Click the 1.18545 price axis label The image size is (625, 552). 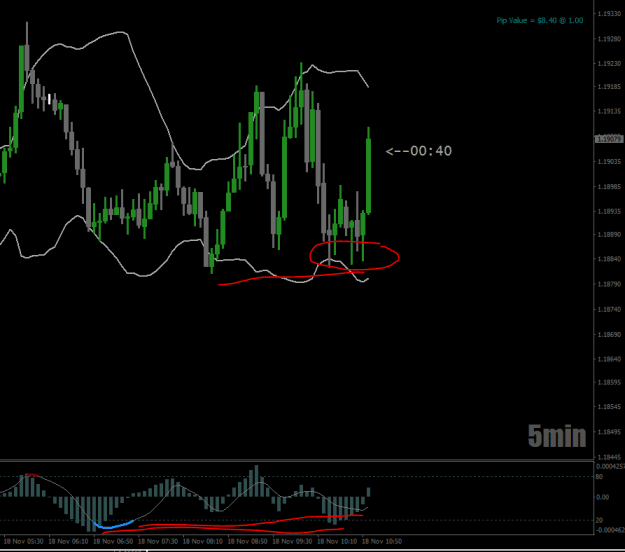(x=609, y=407)
